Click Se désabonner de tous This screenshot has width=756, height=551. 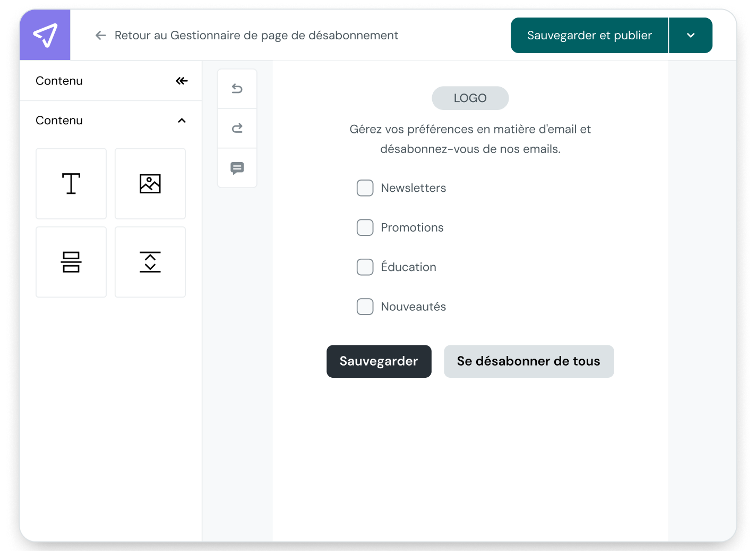528,361
